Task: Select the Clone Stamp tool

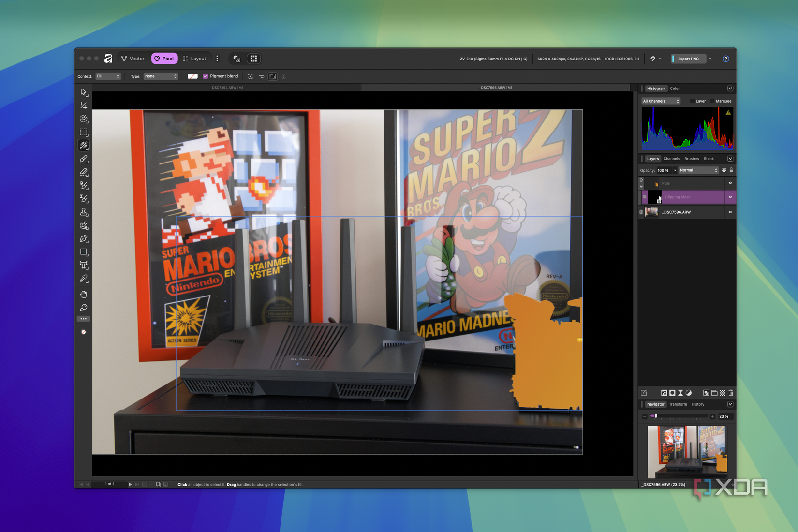Action: pos(84,212)
